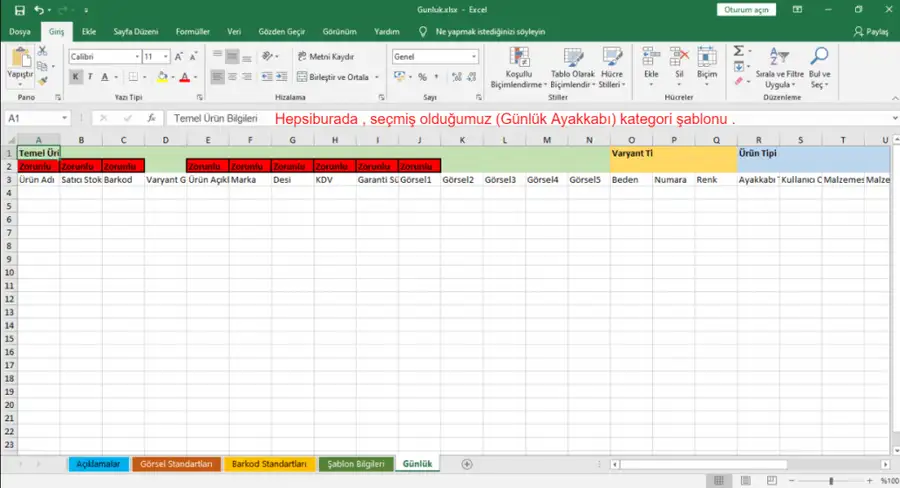Click the Paylaş share button
This screenshot has height=488, width=900.
coord(871,32)
